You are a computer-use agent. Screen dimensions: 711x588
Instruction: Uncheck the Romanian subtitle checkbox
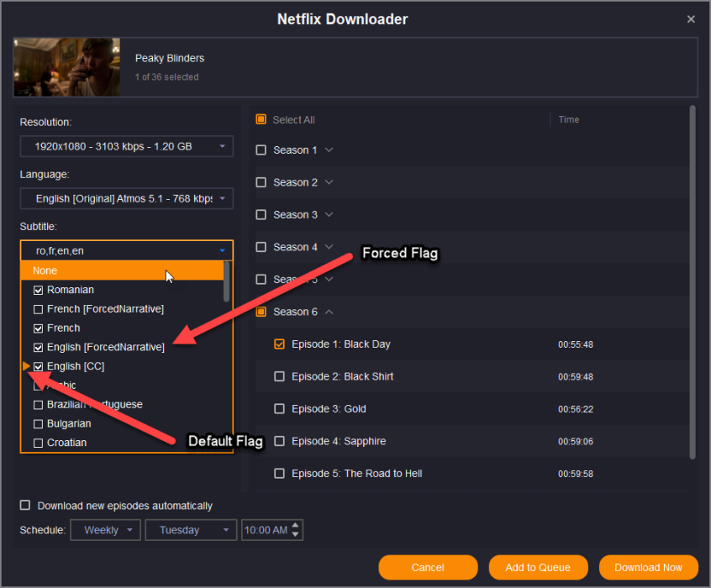(x=38, y=290)
